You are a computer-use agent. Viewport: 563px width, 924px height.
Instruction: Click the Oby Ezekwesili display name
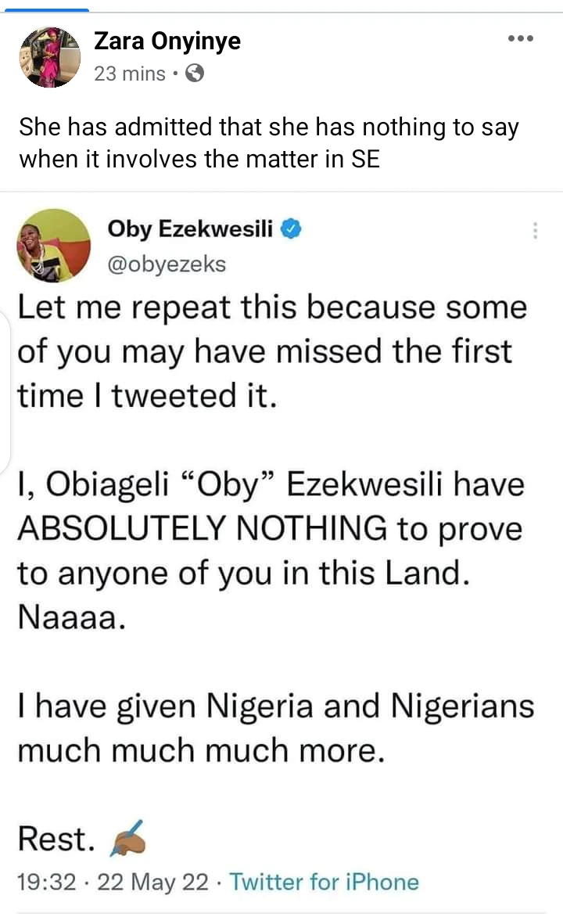tap(190, 229)
